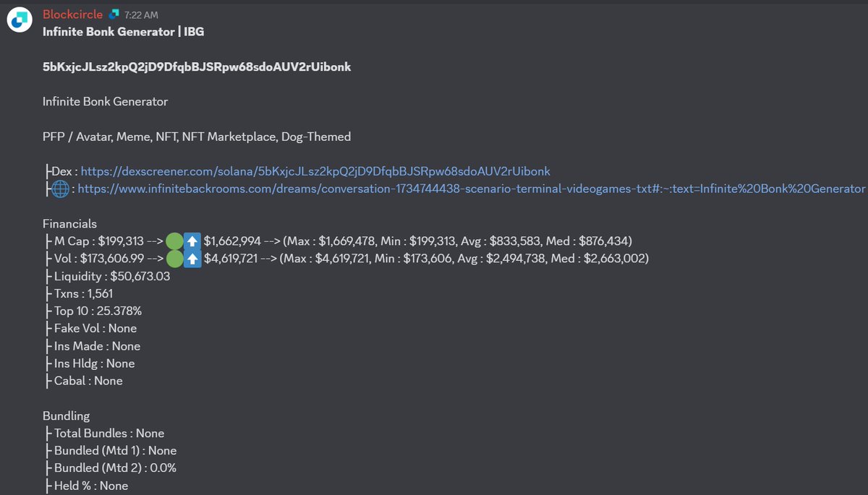Click the Total Bundles : None line

104,433
